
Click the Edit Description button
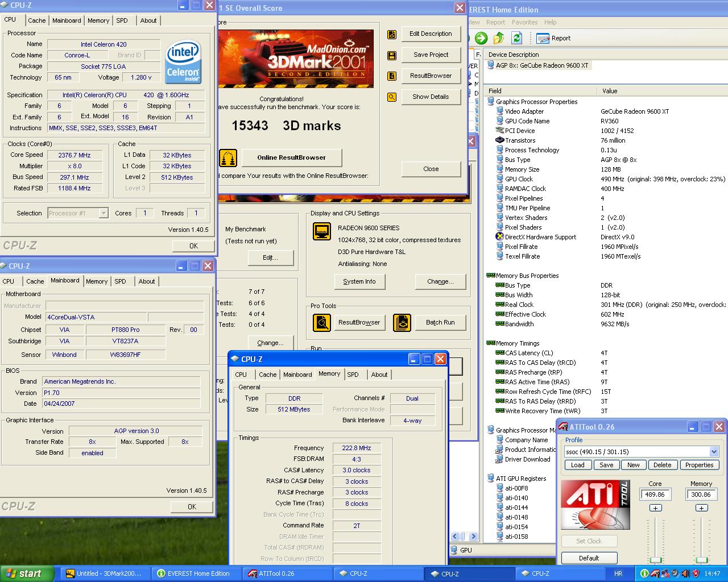pyautogui.click(x=431, y=34)
